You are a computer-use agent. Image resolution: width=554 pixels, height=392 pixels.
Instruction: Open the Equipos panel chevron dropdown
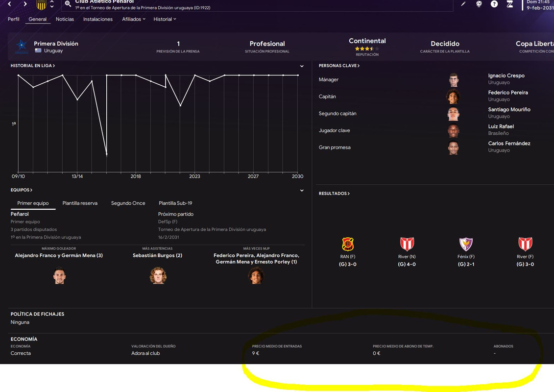point(302,191)
